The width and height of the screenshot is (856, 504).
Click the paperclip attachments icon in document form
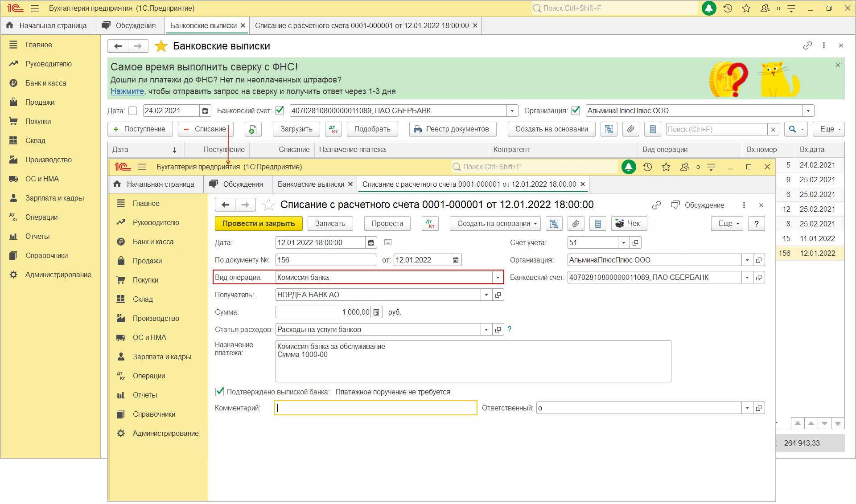576,224
